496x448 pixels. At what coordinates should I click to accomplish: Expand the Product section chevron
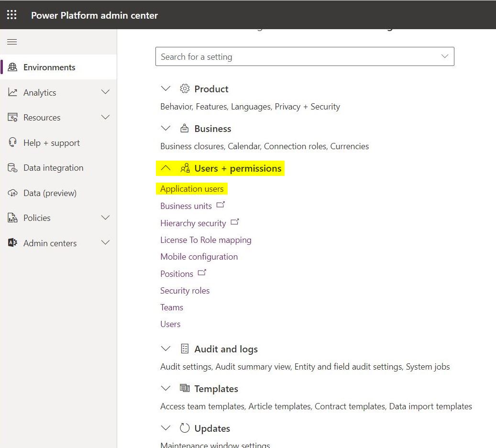coord(166,88)
